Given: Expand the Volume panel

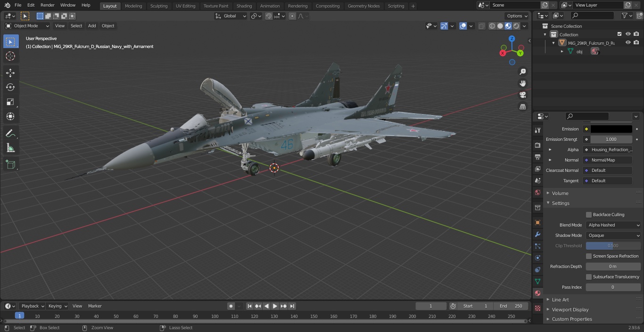Looking at the screenshot, I should [560, 193].
